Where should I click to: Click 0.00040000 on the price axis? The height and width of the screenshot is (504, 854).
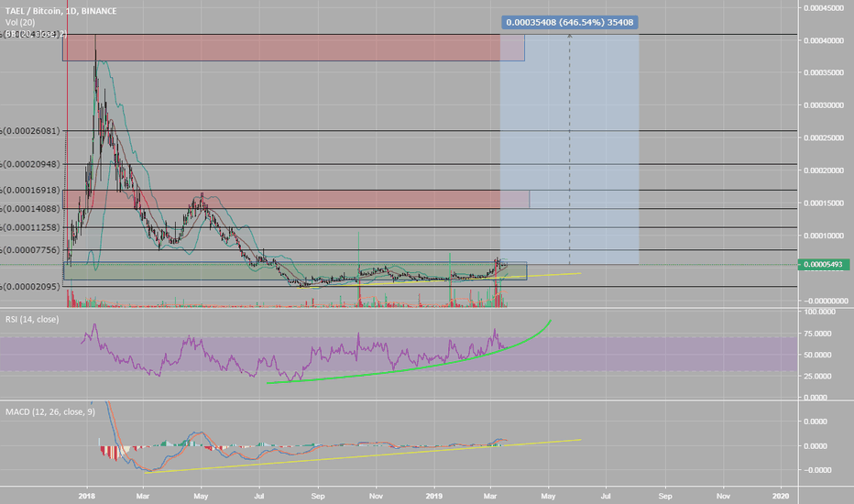824,40
